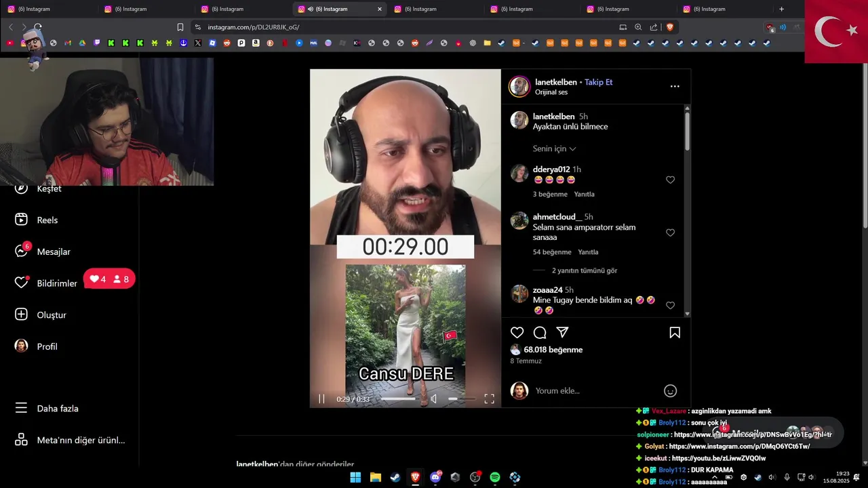Share page via address bar share icon

[654, 27]
